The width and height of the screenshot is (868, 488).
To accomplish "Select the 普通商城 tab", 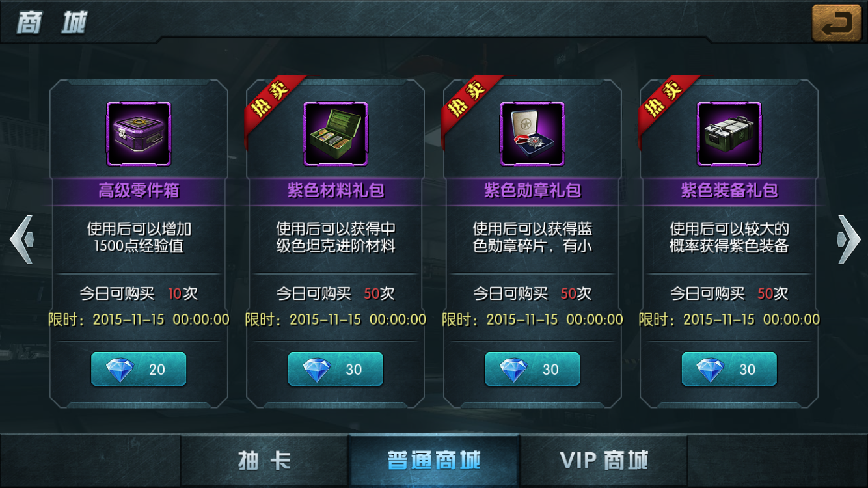I will coord(434,461).
